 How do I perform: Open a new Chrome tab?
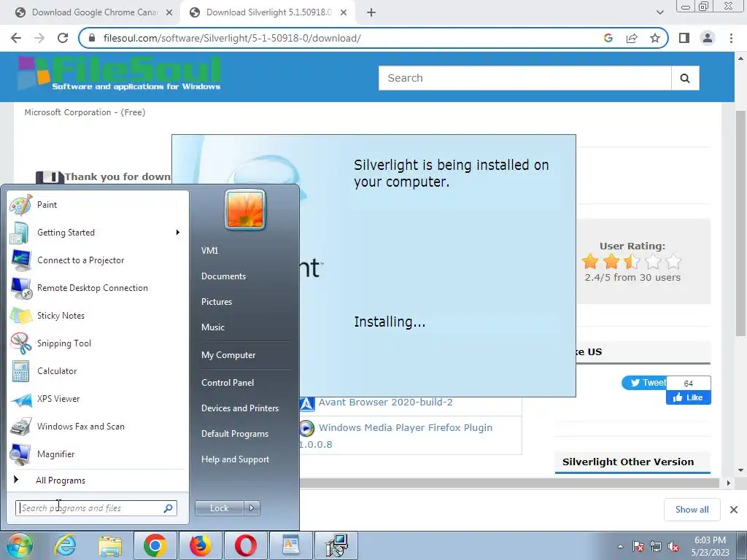[x=371, y=12]
